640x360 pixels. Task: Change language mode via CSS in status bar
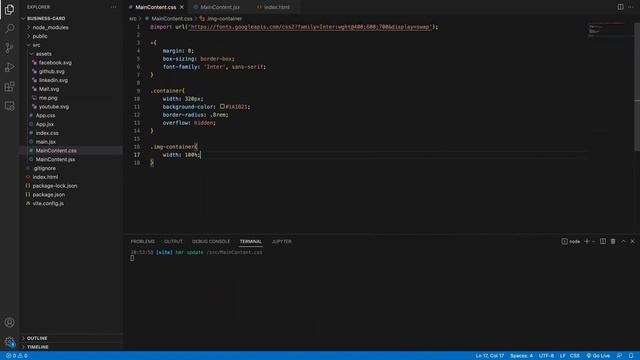575,356
